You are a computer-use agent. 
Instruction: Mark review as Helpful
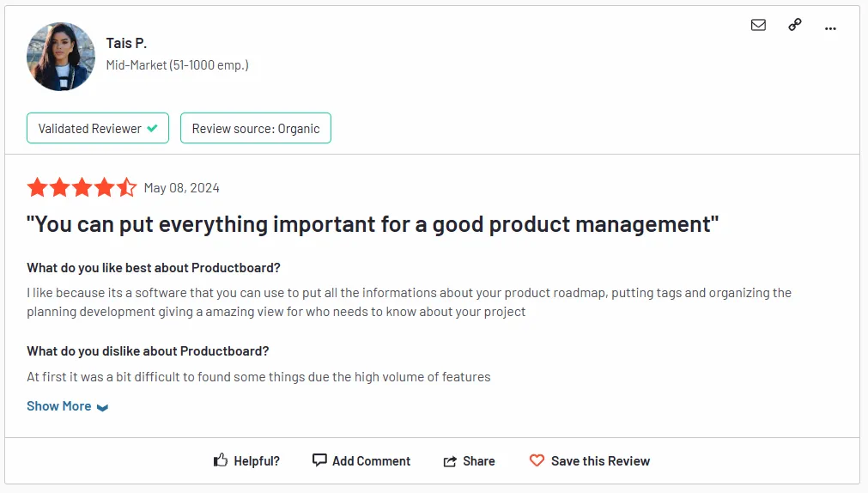(x=246, y=461)
